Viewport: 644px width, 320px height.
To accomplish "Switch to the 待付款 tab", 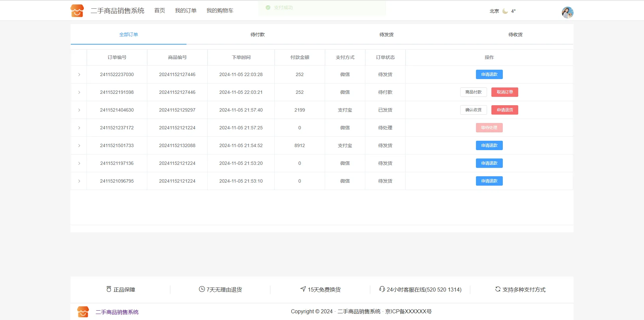I will tap(257, 35).
